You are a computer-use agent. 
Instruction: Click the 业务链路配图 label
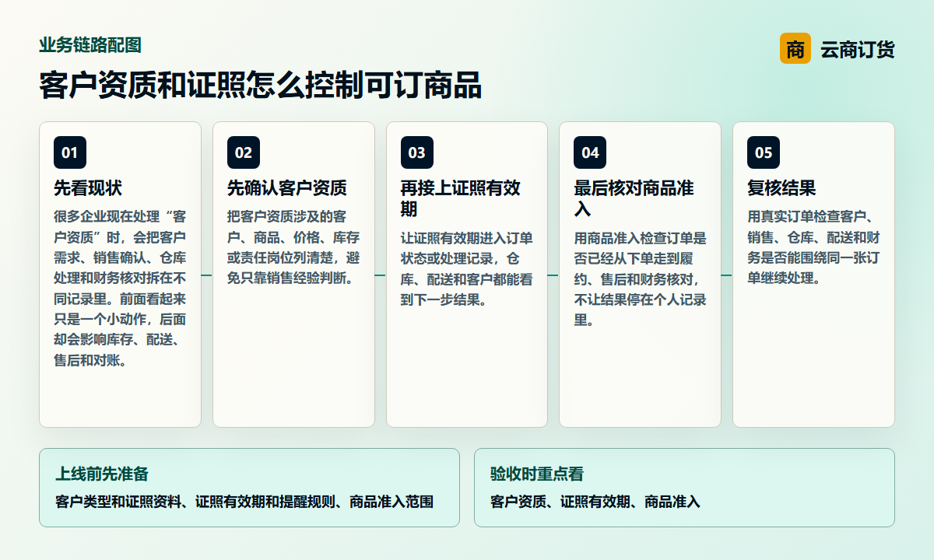90,45
